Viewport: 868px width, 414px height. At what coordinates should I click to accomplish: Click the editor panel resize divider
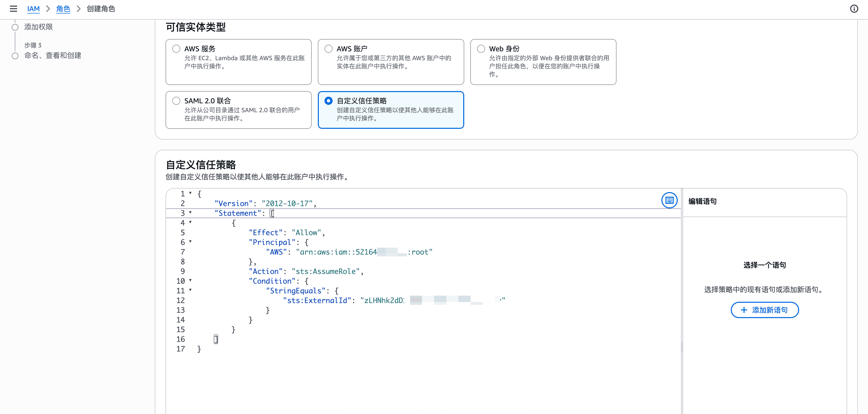coord(682,347)
